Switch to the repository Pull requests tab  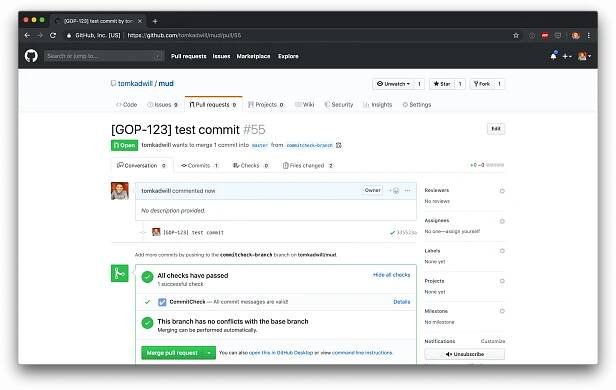(213, 104)
